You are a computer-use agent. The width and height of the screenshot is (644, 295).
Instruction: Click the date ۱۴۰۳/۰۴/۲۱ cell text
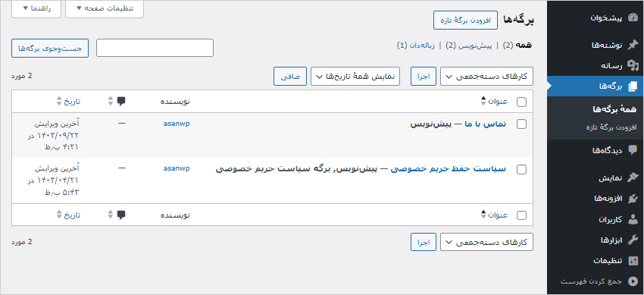click(x=58, y=180)
